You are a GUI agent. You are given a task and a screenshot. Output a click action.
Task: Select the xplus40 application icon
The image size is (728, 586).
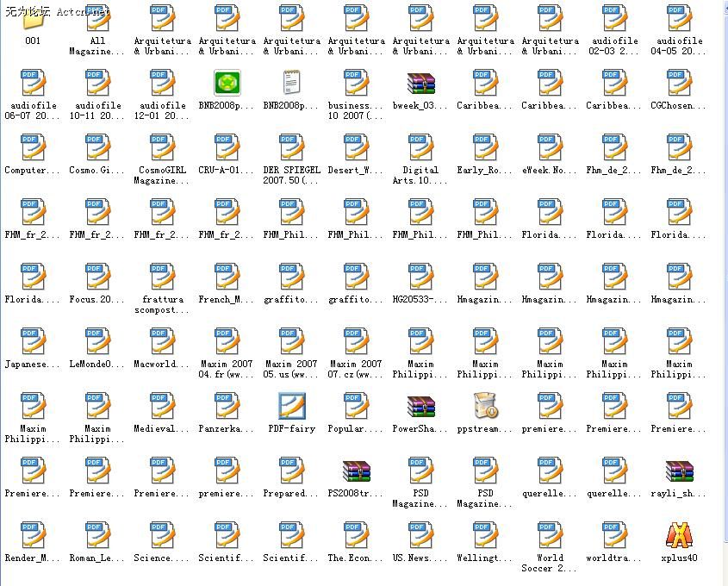click(x=679, y=534)
